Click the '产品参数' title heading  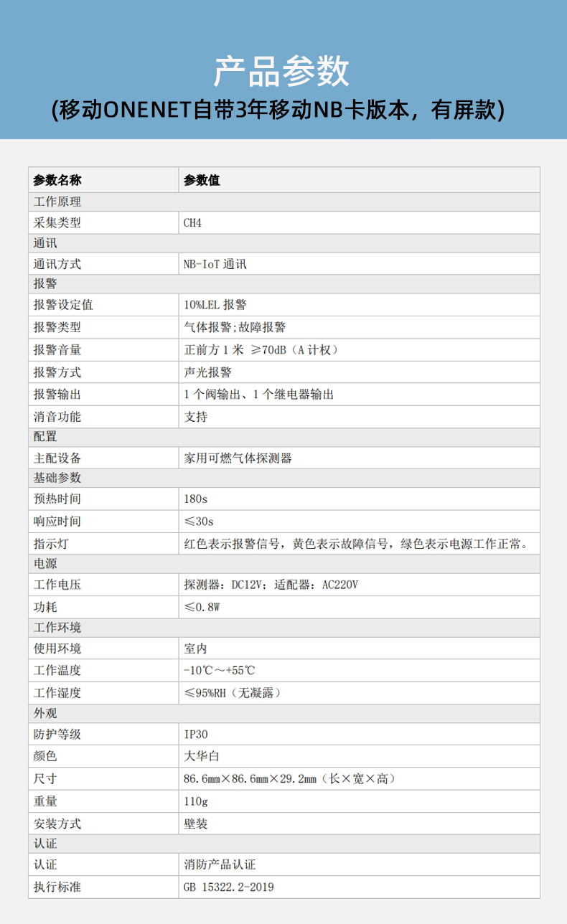click(x=282, y=71)
